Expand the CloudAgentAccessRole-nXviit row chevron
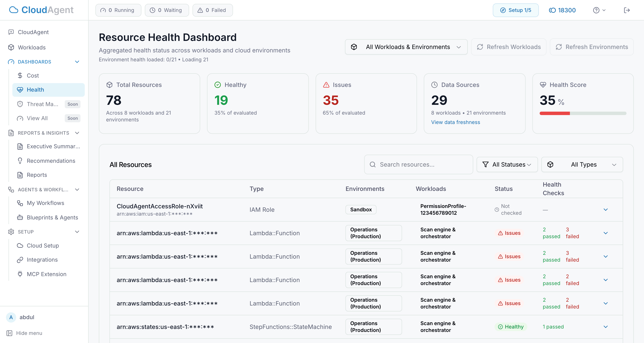Screen dimensions: 644x343 (605, 209)
